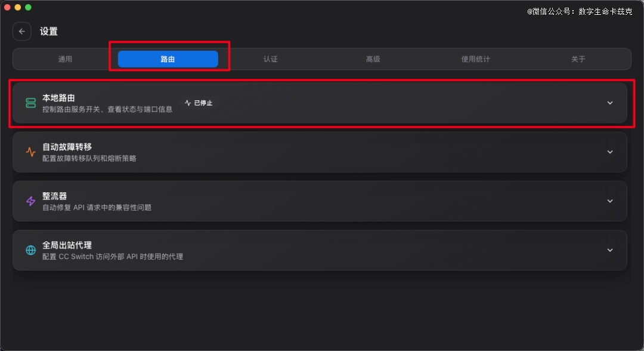
Task: Go to the 高级 tab
Action: pyautogui.click(x=373, y=59)
